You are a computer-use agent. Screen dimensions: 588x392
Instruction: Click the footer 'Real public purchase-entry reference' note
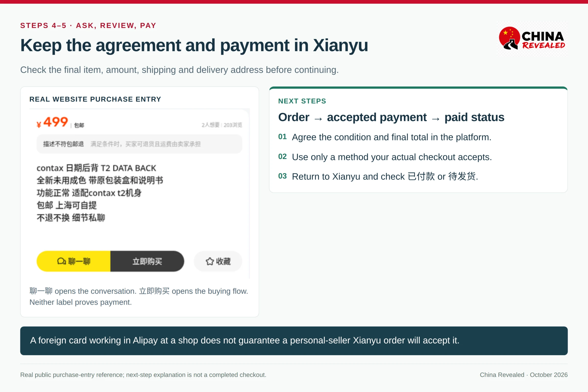click(143, 375)
